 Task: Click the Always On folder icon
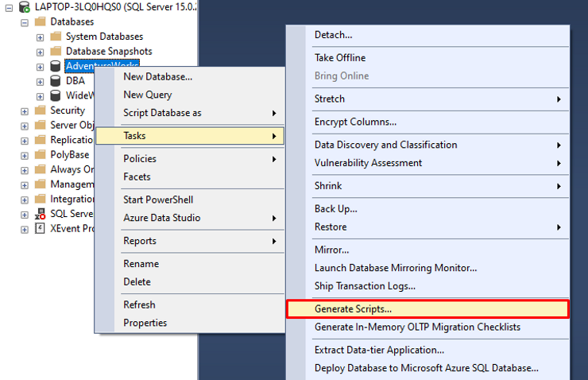40,169
